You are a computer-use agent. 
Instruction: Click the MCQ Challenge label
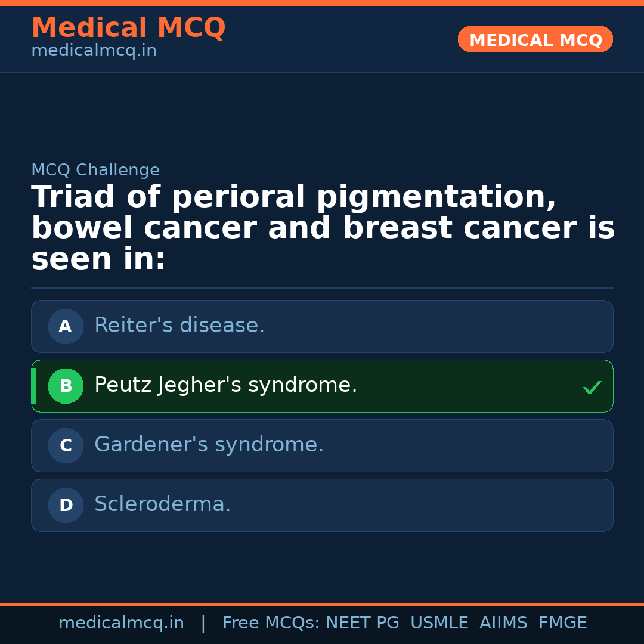[x=95, y=170]
